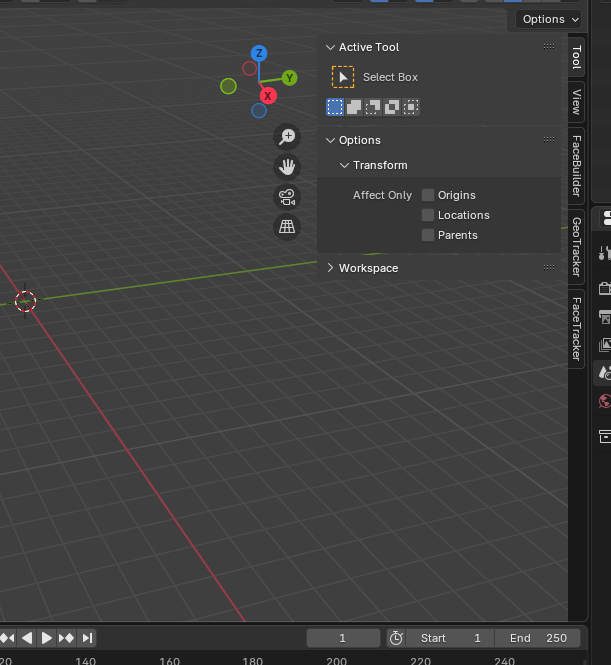Expand the Workspace panel
Screen dimensions: 611x665
(368, 268)
